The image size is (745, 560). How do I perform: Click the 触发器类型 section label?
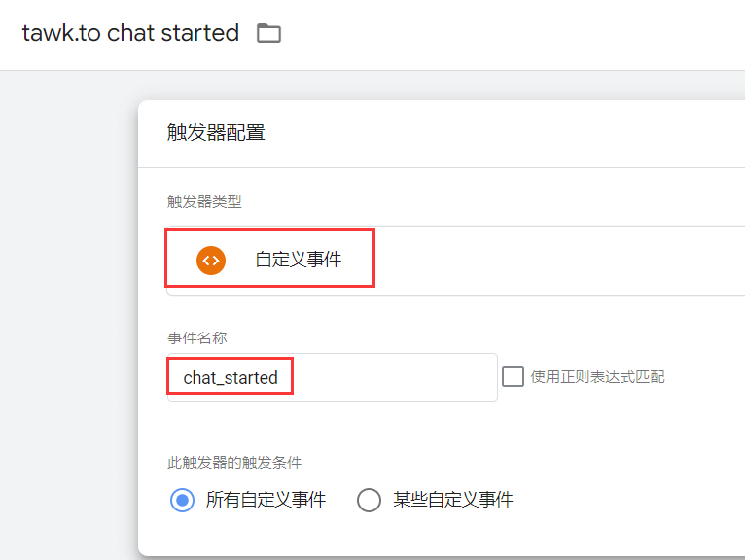click(x=204, y=202)
